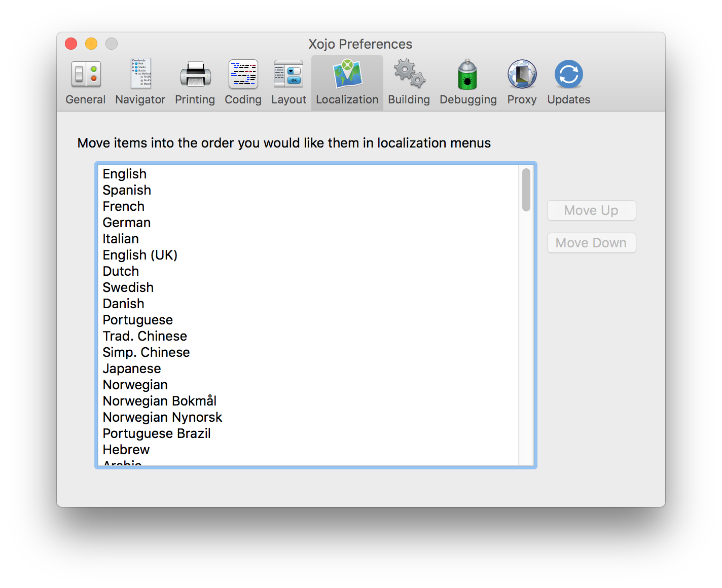Open the Layout preferences icon
Image resolution: width=722 pixels, height=588 pixels.
pos(288,75)
